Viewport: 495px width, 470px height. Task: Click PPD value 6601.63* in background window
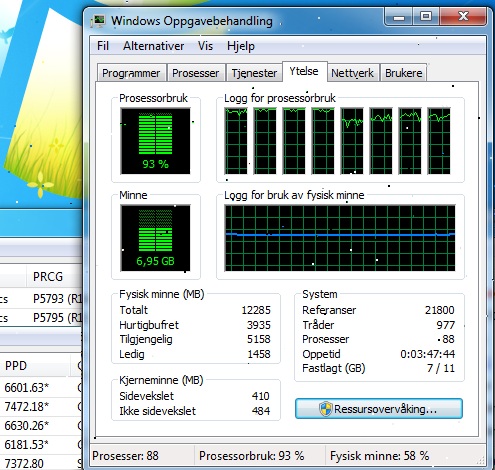(26, 388)
